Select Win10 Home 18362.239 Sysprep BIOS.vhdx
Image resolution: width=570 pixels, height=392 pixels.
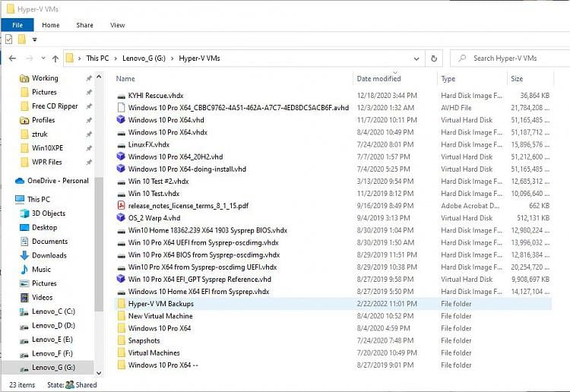coord(207,230)
